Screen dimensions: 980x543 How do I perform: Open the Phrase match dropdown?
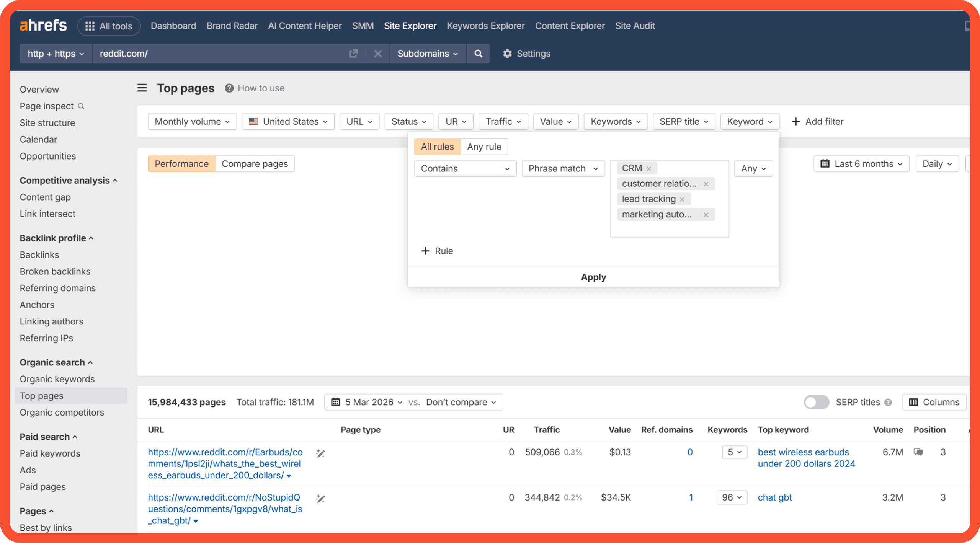[563, 168]
